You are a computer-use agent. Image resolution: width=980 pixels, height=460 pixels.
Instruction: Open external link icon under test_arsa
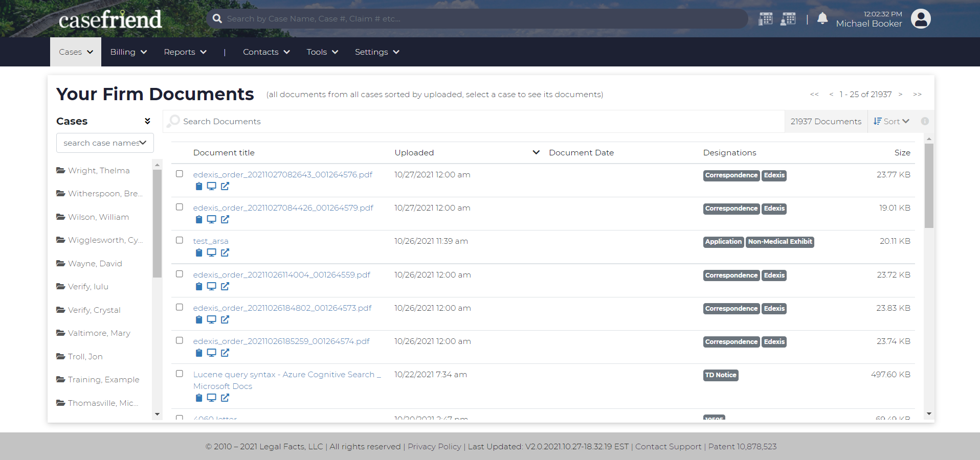[x=225, y=252]
